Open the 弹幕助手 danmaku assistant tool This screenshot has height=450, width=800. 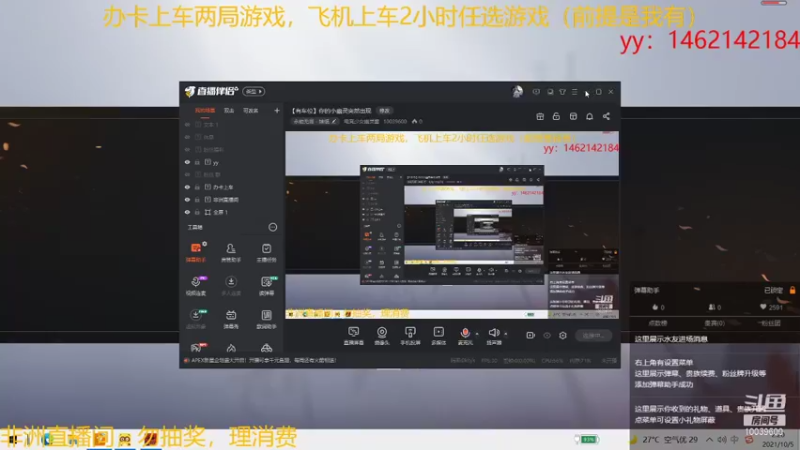196,252
